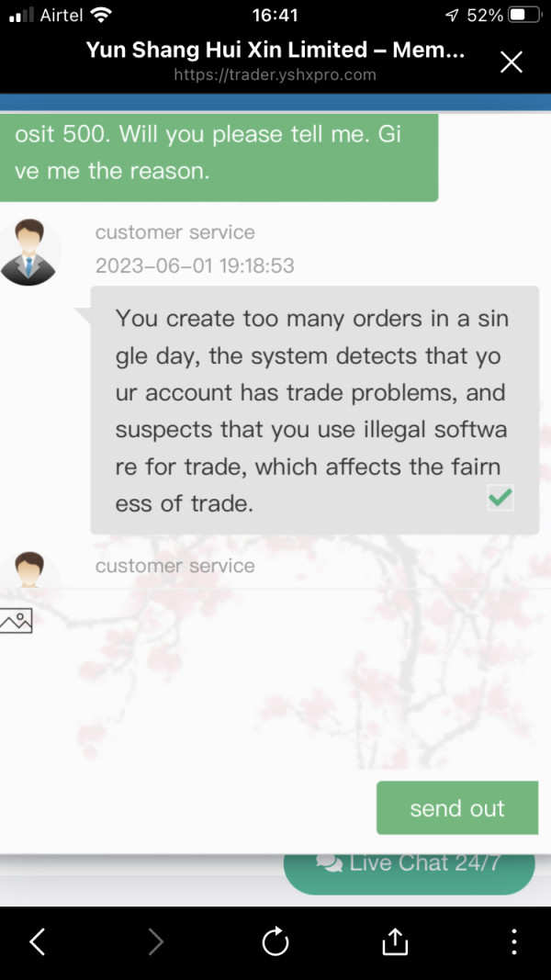Tap the Wi-Fi icon in status bar
Screen dimensions: 551x980
click(101, 15)
